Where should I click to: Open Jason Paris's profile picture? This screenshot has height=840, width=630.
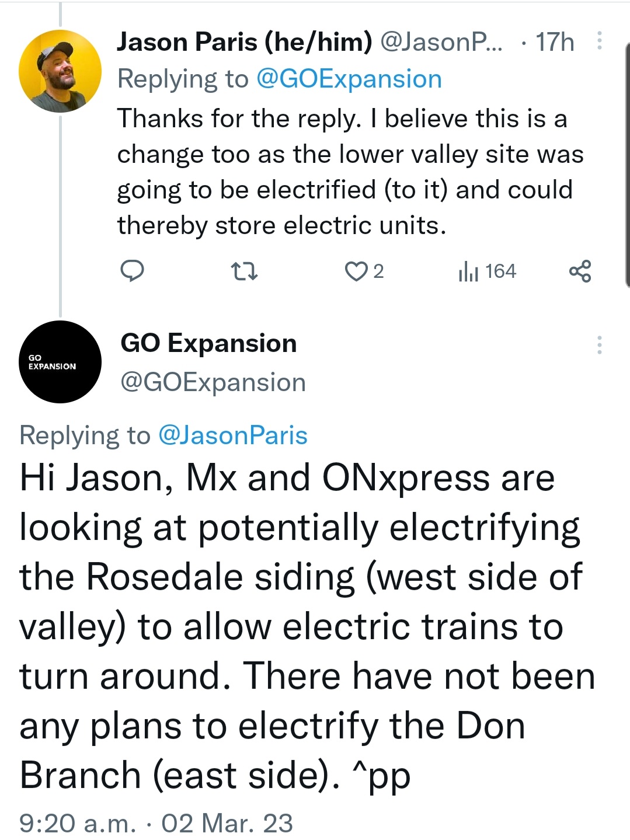[60, 71]
